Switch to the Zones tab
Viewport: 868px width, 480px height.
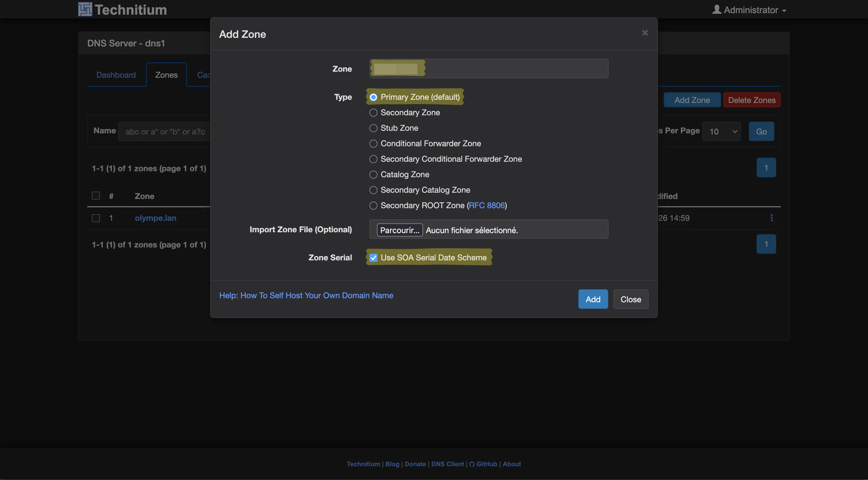coord(166,75)
